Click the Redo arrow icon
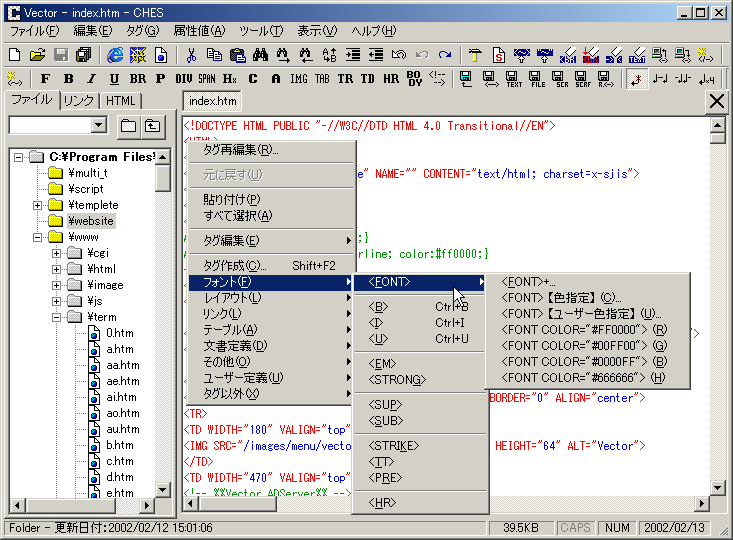733x540 pixels. (x=445, y=55)
